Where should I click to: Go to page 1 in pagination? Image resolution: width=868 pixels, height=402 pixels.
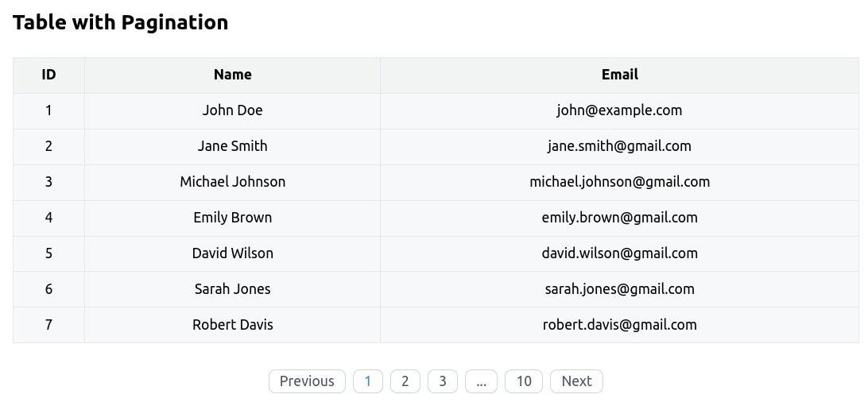pos(367,381)
